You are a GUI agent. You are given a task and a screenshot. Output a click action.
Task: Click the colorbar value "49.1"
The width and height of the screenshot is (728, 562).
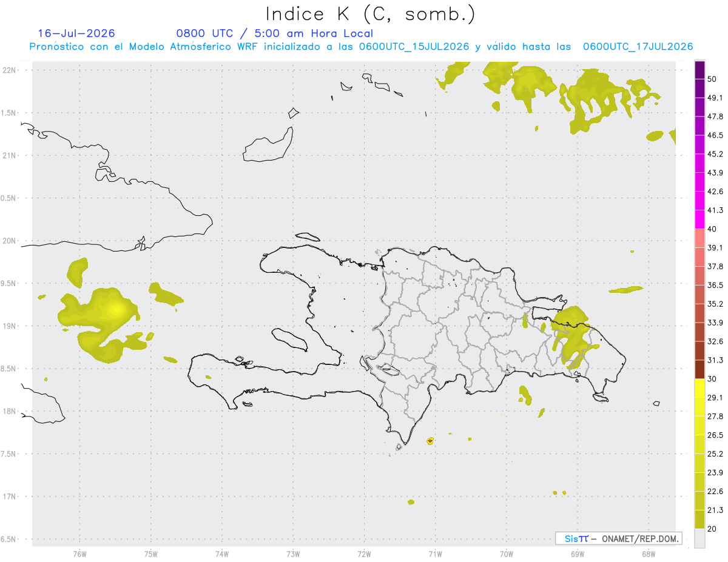point(715,98)
